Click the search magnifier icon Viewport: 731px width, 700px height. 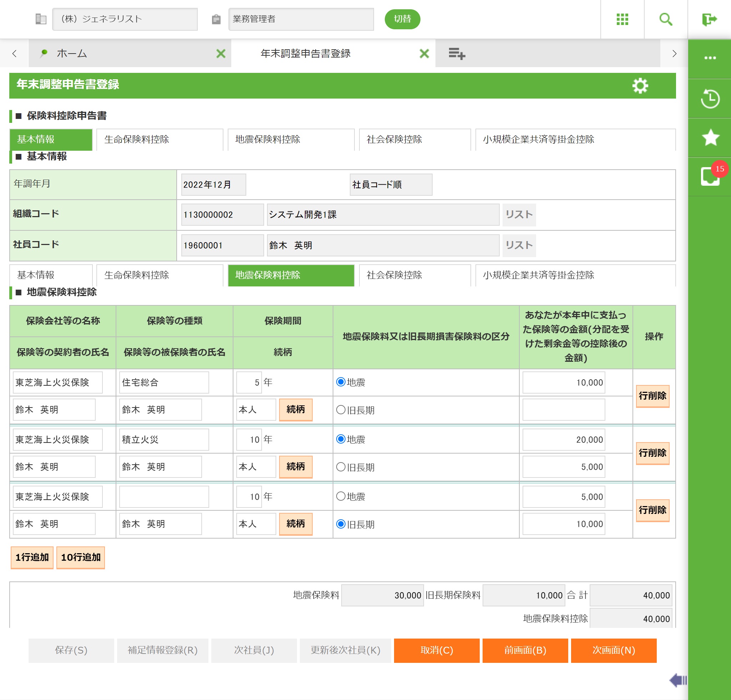click(666, 19)
